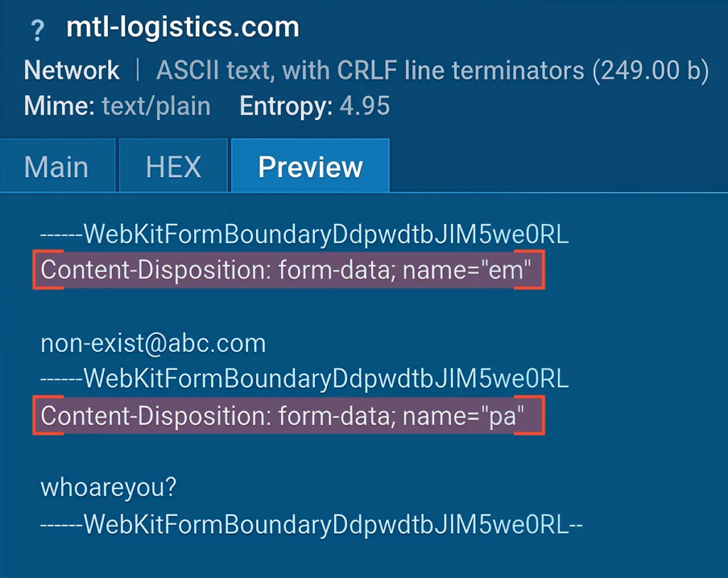This screenshot has height=578, width=728.
Task: Click the Entropy label
Action: tap(286, 106)
